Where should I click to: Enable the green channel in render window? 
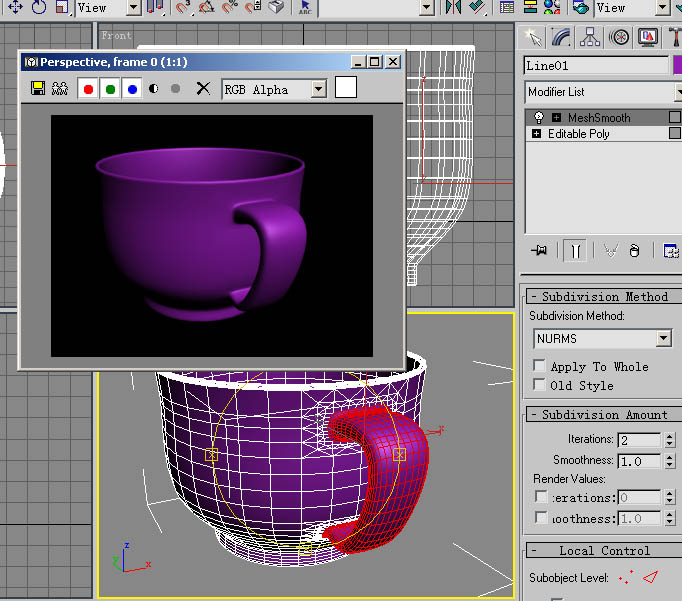pyautogui.click(x=110, y=89)
